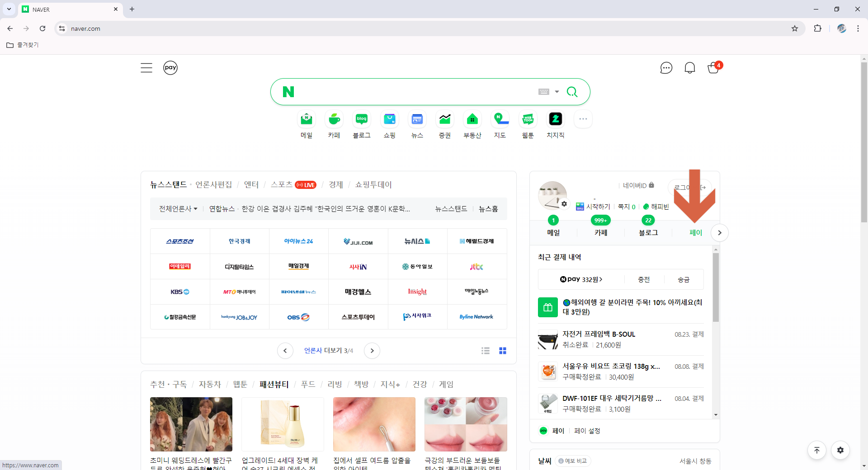
Task: Open the 네이버ID link
Action: [x=638, y=185]
